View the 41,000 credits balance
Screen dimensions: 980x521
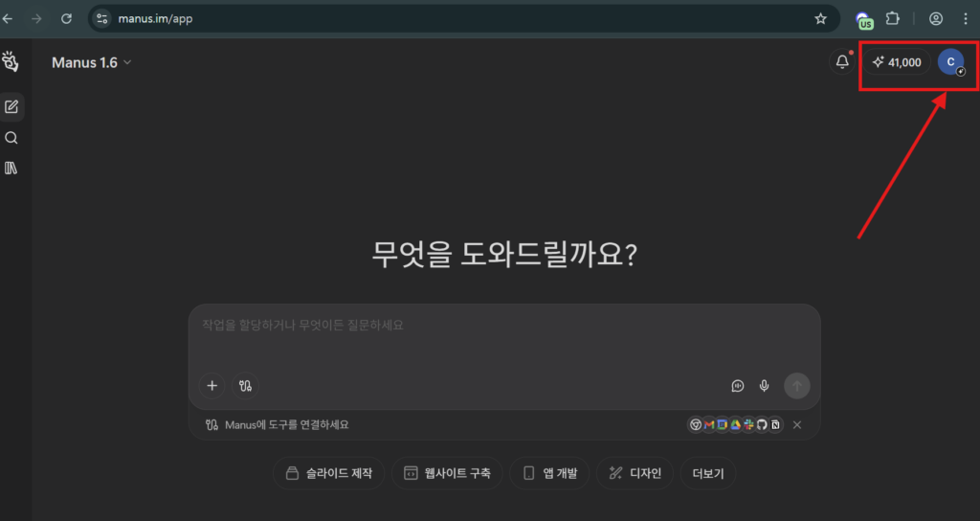[x=897, y=62]
